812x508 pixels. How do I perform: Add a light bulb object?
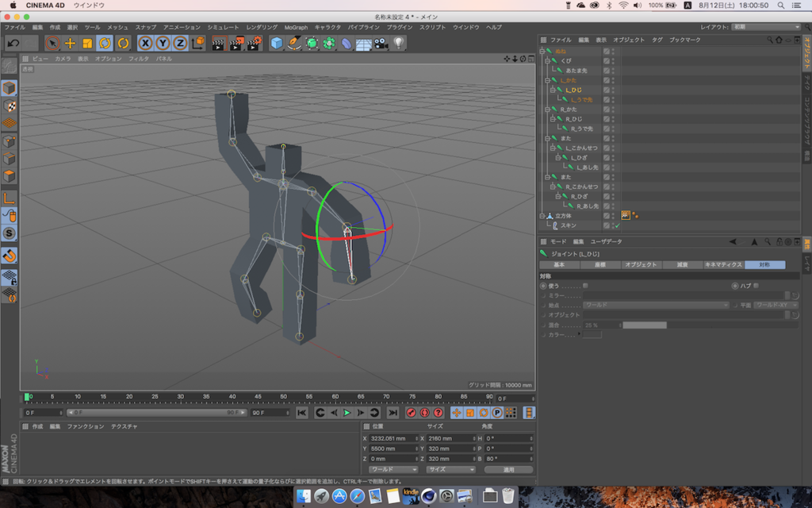click(x=399, y=43)
